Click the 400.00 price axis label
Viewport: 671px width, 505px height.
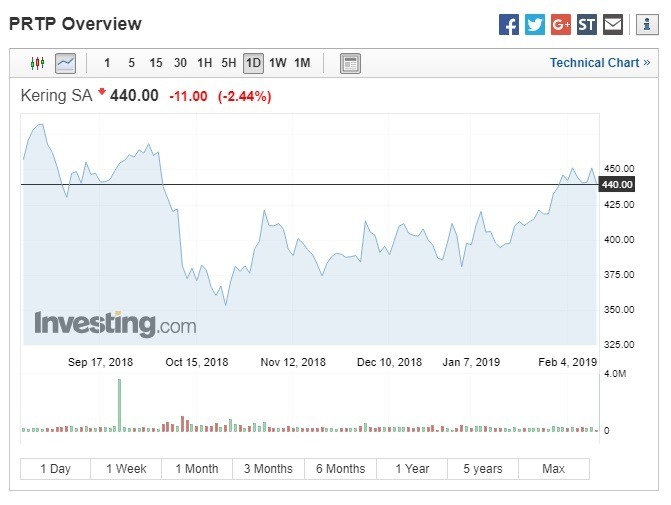pos(619,240)
